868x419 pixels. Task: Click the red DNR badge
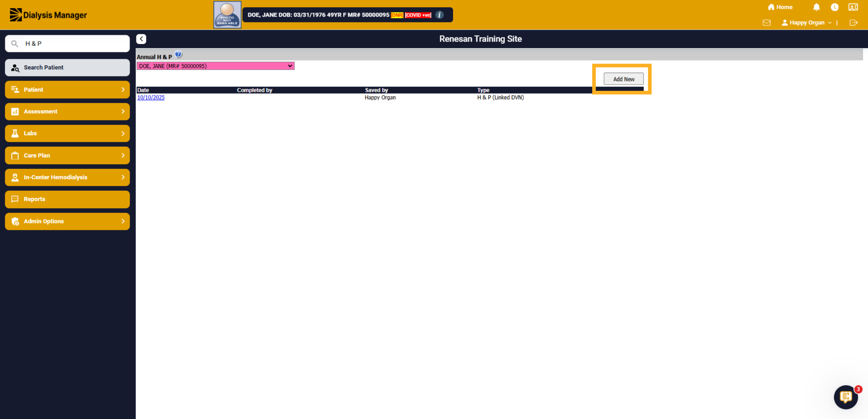(x=397, y=15)
